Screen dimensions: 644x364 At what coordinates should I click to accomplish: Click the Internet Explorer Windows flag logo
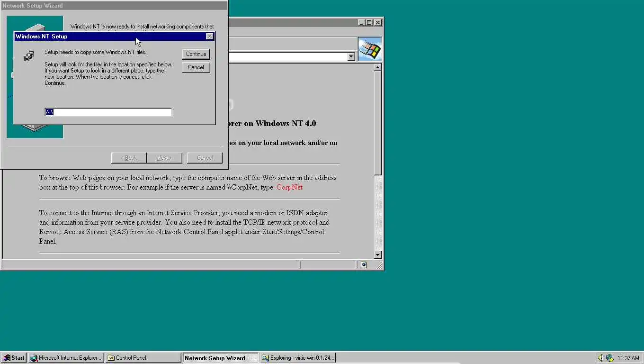(370, 49)
